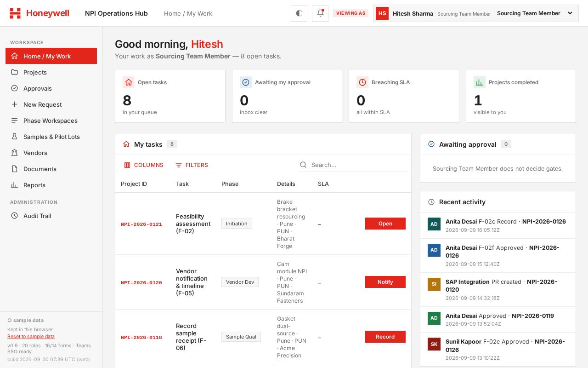
Task: Click SK avatar for Sunil Kapoor activity
Action: pyautogui.click(x=434, y=344)
